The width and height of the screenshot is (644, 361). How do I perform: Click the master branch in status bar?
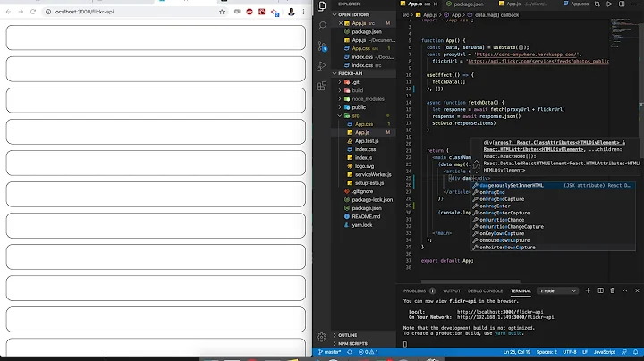point(329,352)
